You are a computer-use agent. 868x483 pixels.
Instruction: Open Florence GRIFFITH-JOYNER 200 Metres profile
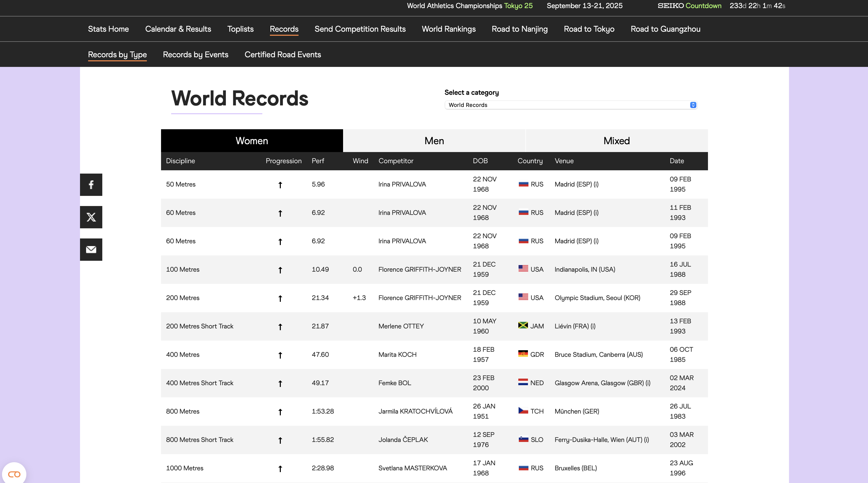(420, 298)
